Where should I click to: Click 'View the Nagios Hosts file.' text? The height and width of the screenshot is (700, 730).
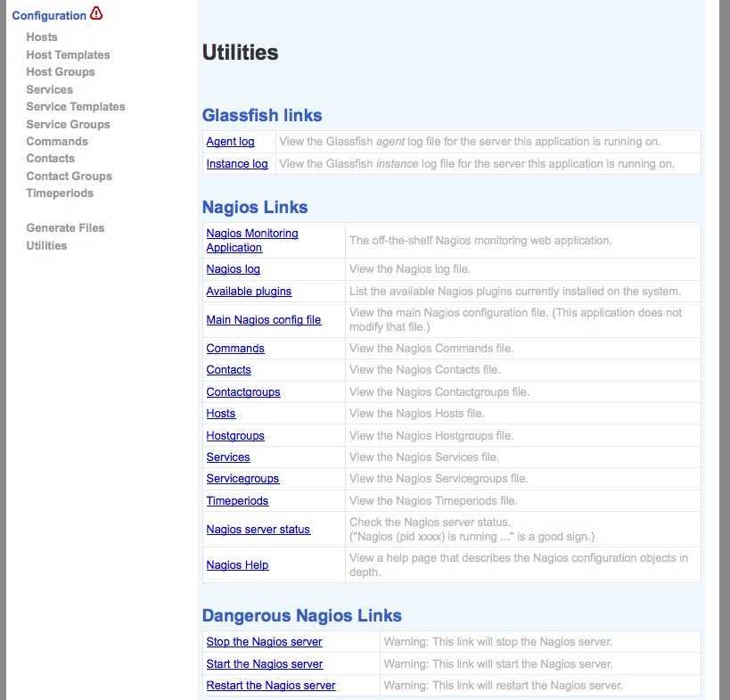(x=416, y=414)
